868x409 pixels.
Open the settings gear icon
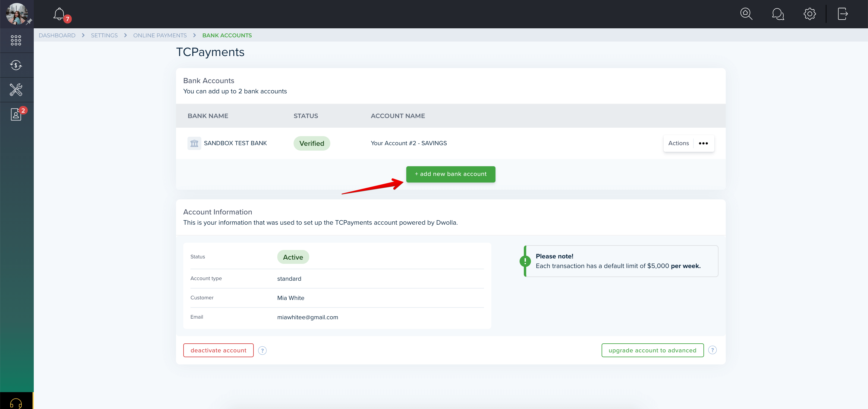pyautogui.click(x=809, y=14)
